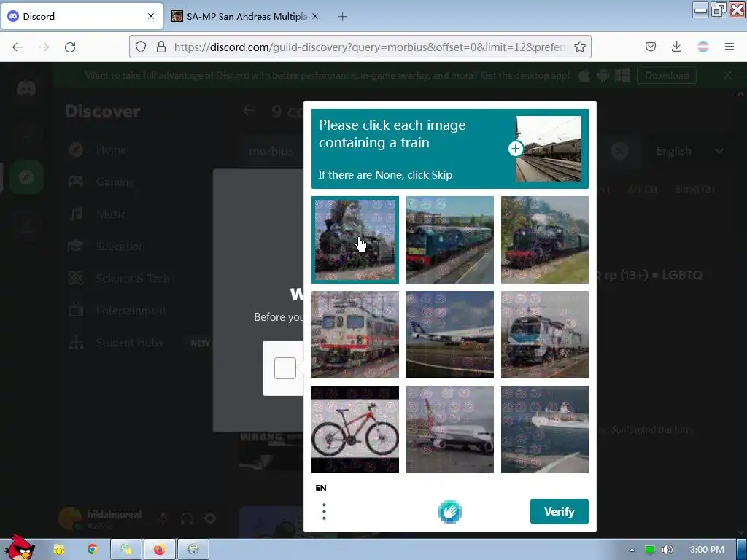Dismiss the desktop app banner

727,75
